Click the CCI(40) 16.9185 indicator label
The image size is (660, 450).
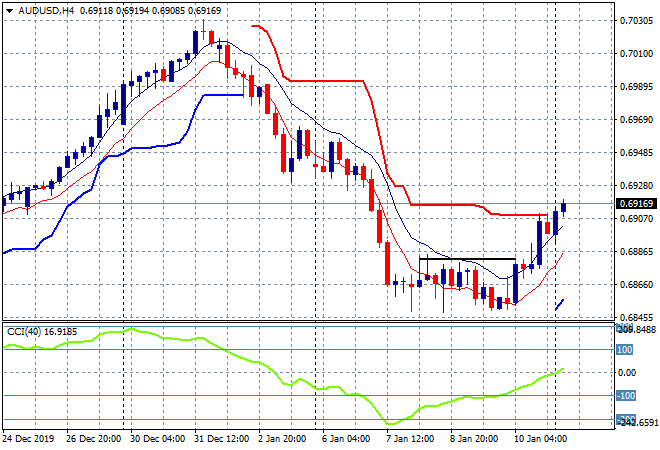42,332
